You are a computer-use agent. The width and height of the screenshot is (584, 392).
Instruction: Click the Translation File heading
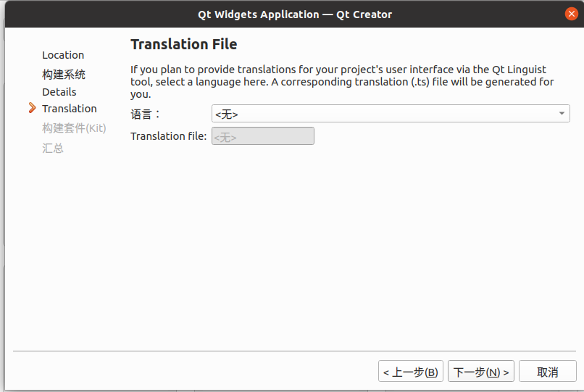pos(183,44)
